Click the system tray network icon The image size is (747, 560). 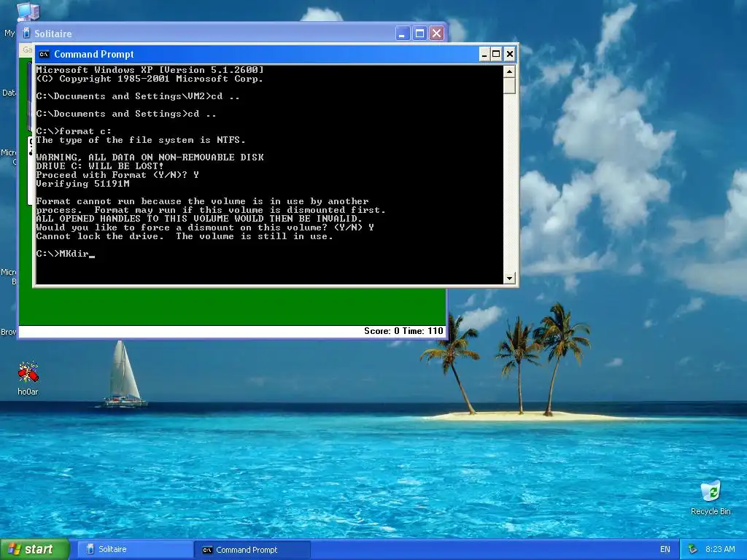[692, 549]
